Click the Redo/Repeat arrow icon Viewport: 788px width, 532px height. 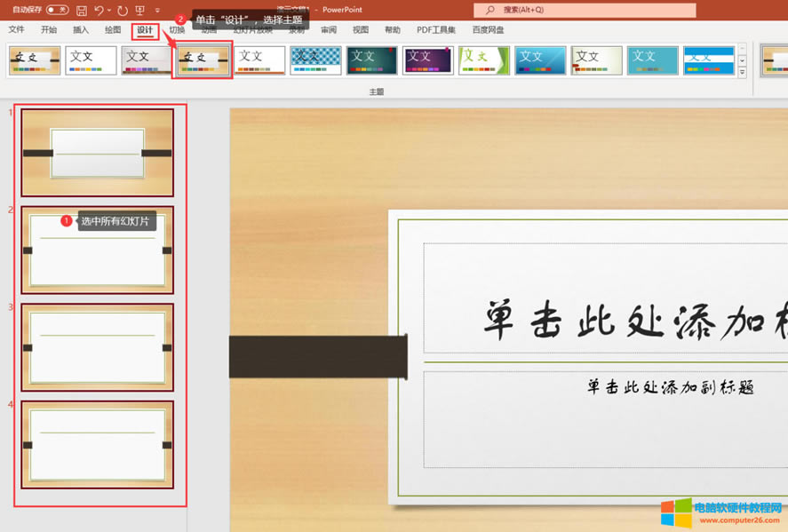coord(123,11)
